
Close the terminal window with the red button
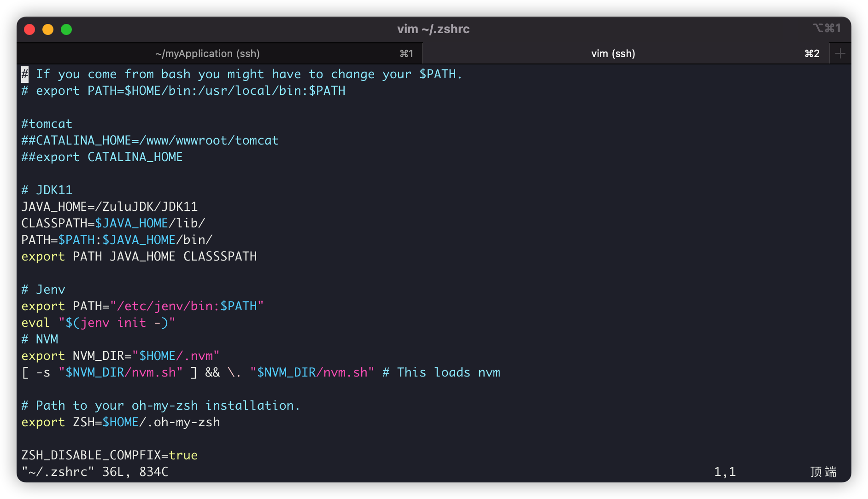click(x=29, y=29)
